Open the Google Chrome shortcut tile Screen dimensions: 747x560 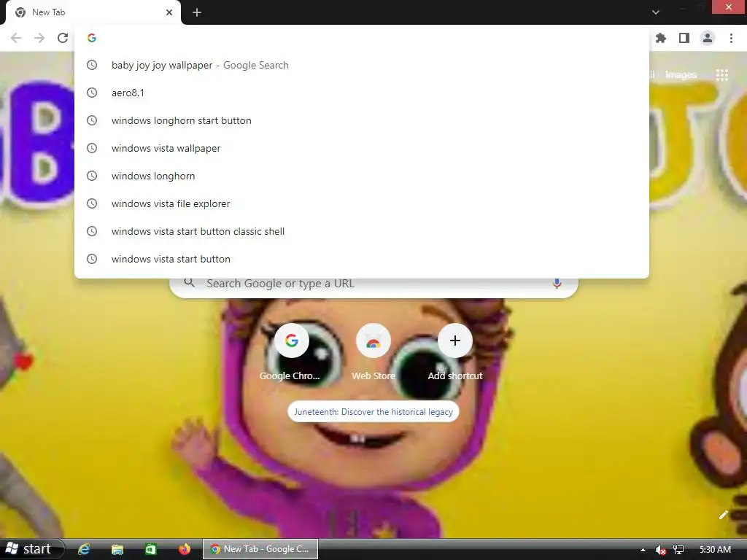click(291, 352)
